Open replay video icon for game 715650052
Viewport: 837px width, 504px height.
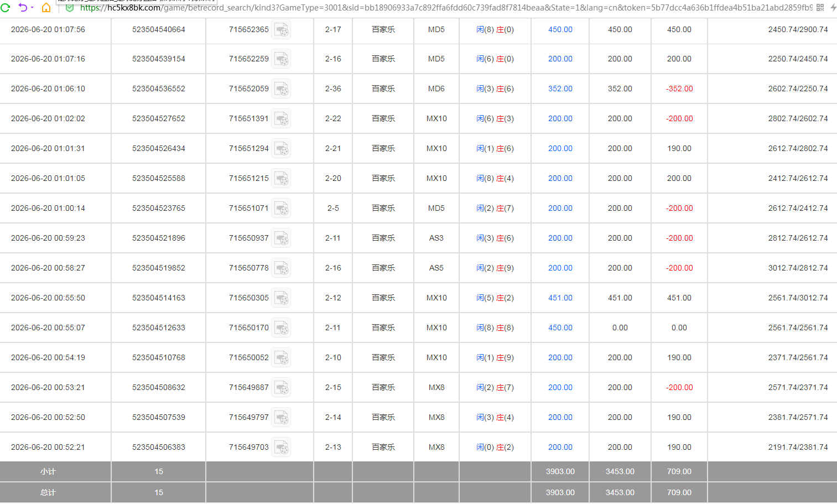(x=282, y=357)
